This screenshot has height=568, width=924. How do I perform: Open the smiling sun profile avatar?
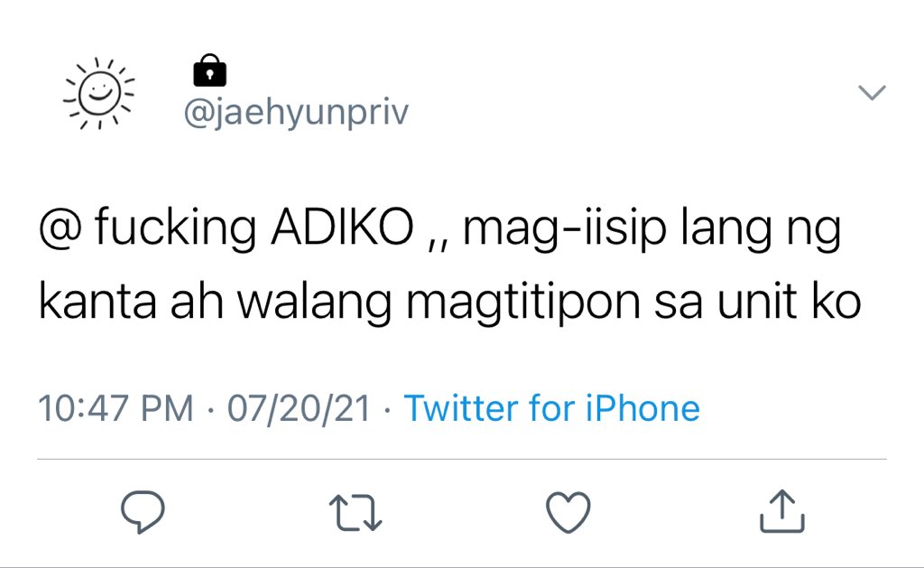(x=99, y=93)
